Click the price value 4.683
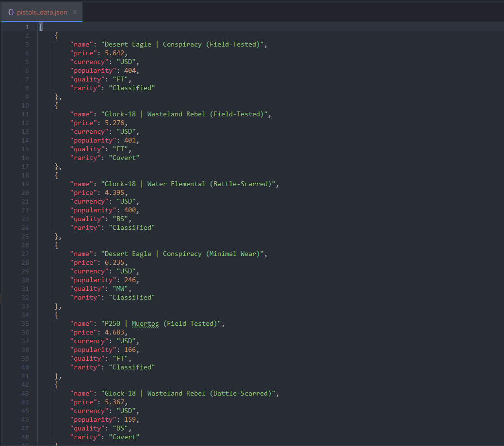The image size is (504, 446). (x=114, y=332)
